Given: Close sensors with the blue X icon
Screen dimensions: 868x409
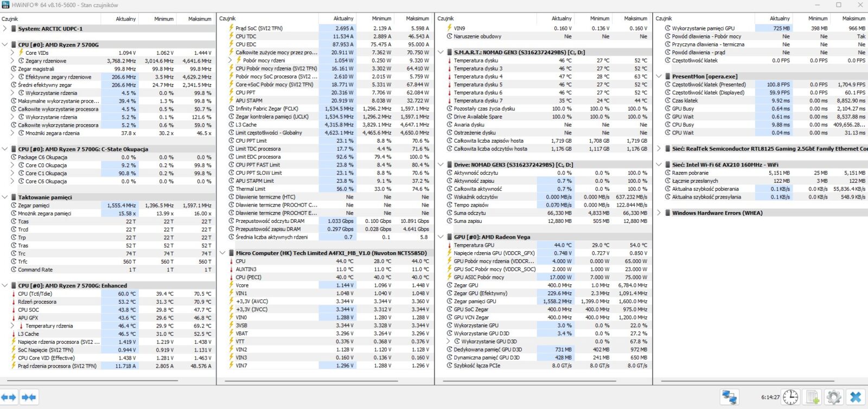Looking at the screenshot, I should tap(856, 397).
